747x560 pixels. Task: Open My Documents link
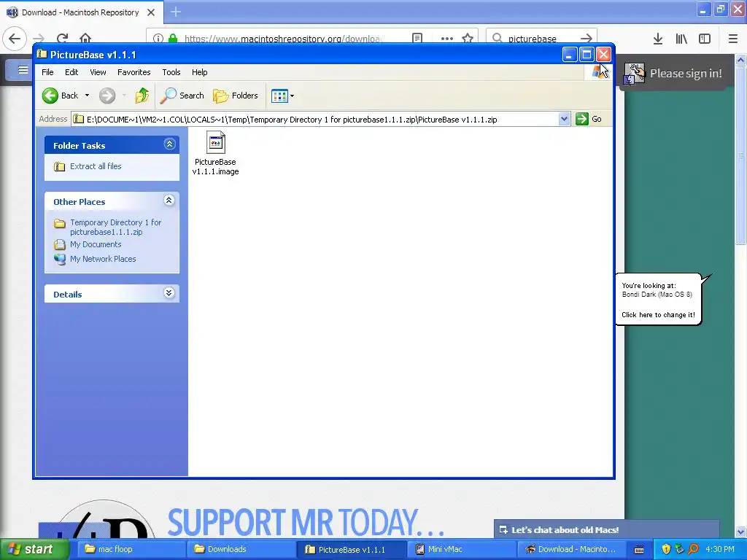click(96, 244)
